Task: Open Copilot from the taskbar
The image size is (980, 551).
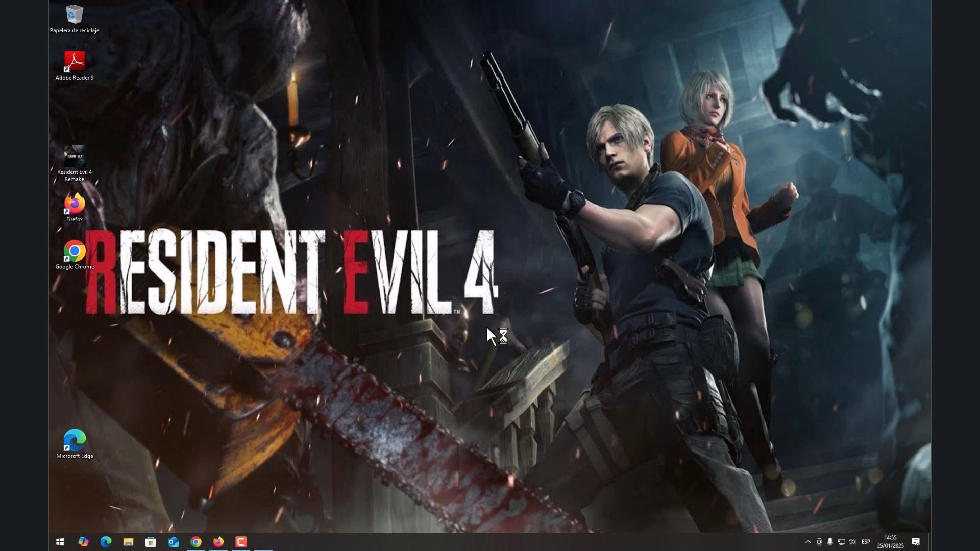Action: pyautogui.click(x=83, y=542)
